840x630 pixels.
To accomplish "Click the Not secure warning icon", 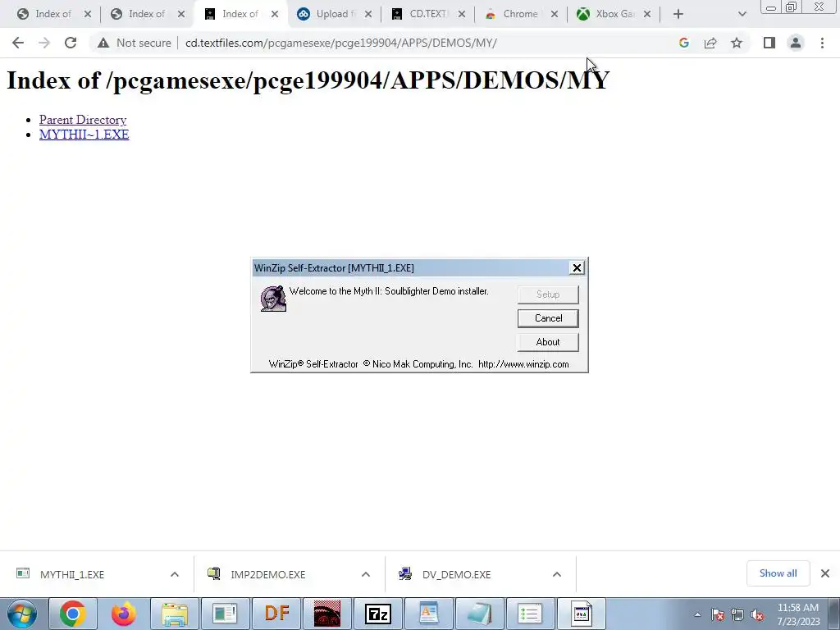I will pyautogui.click(x=103, y=43).
